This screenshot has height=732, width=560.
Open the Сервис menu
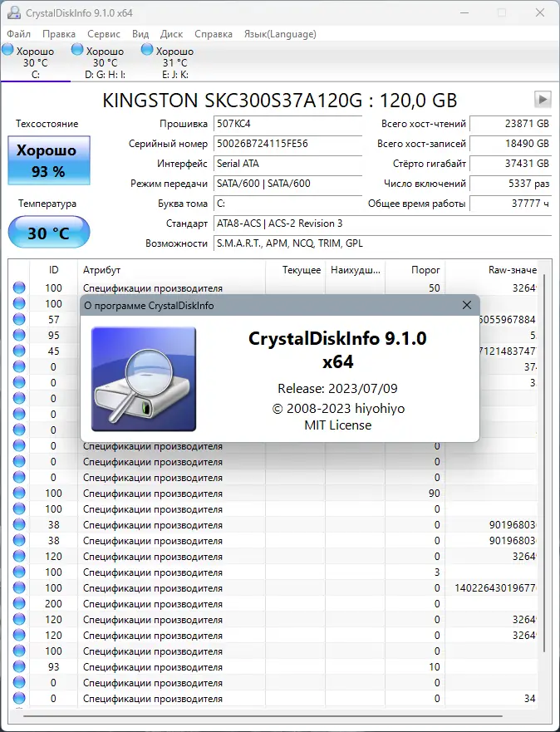[104, 34]
